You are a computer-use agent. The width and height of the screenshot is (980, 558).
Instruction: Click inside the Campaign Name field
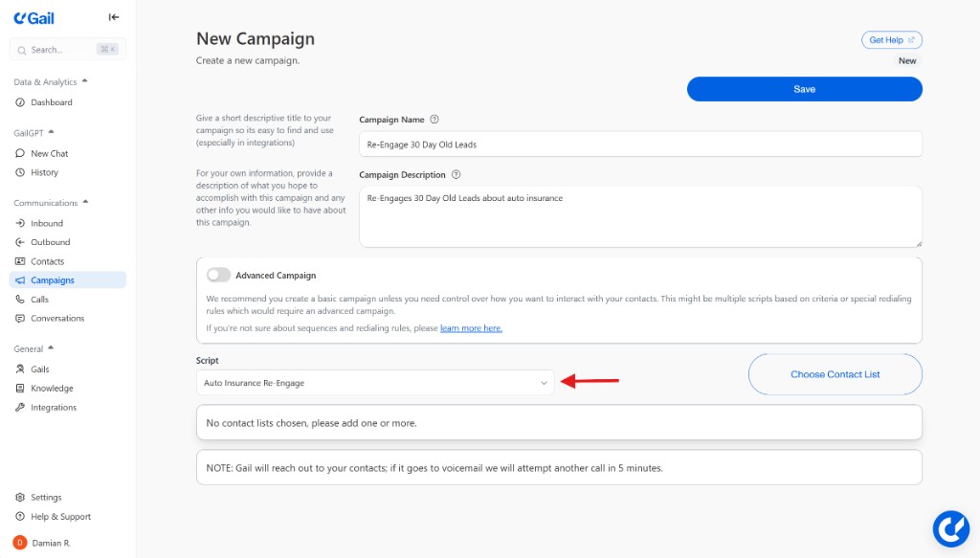[641, 144]
